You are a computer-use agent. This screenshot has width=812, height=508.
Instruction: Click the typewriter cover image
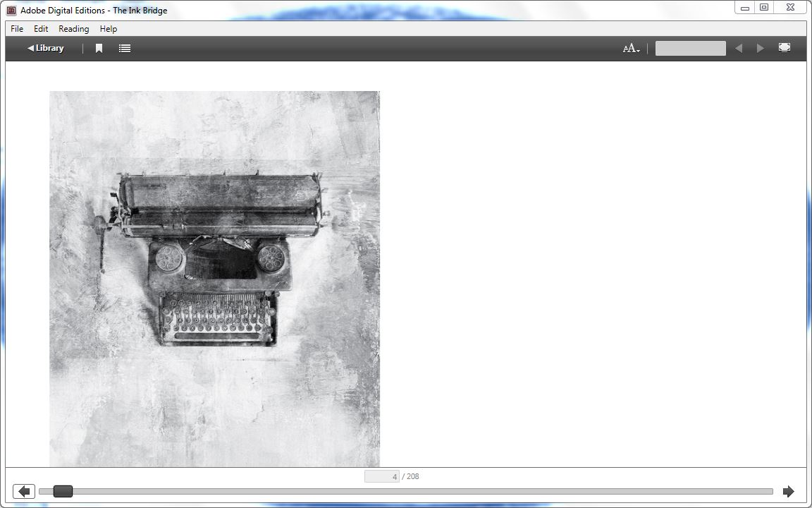pyautogui.click(x=214, y=279)
